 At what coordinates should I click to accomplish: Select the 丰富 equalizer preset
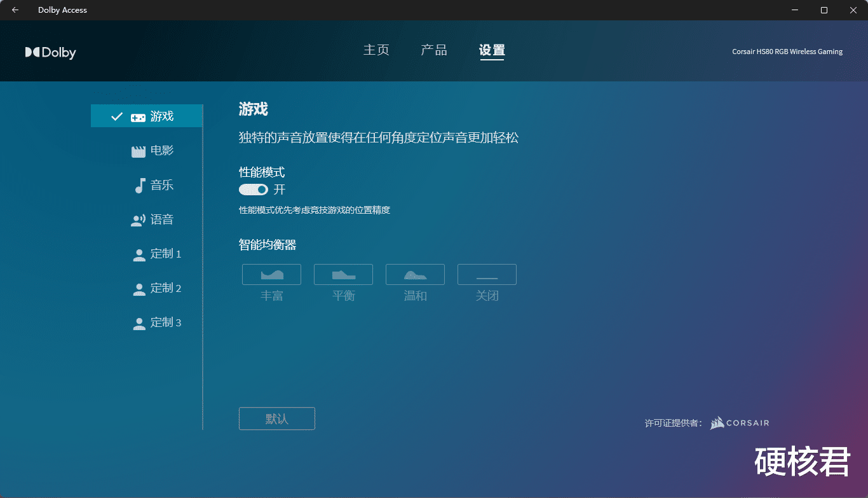click(271, 274)
